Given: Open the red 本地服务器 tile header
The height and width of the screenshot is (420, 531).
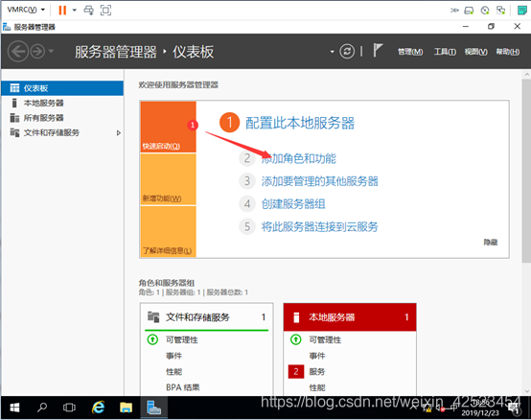Looking at the screenshot, I should click(350, 317).
